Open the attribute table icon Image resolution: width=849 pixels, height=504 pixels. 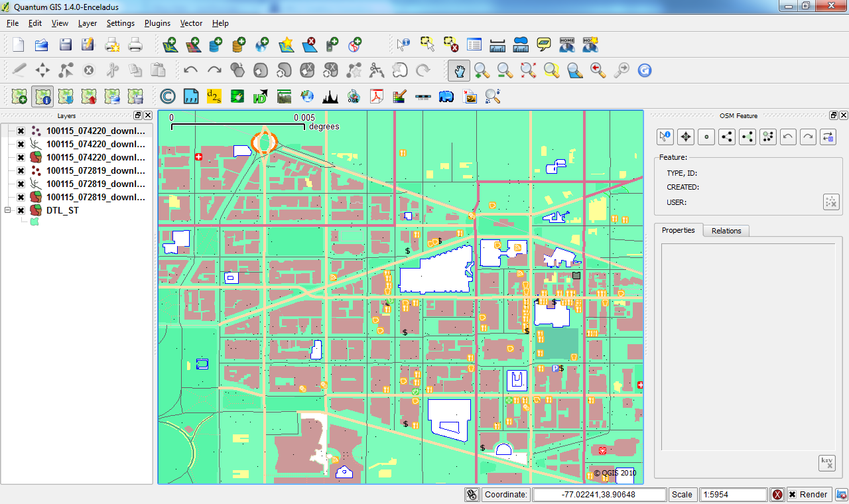(474, 44)
